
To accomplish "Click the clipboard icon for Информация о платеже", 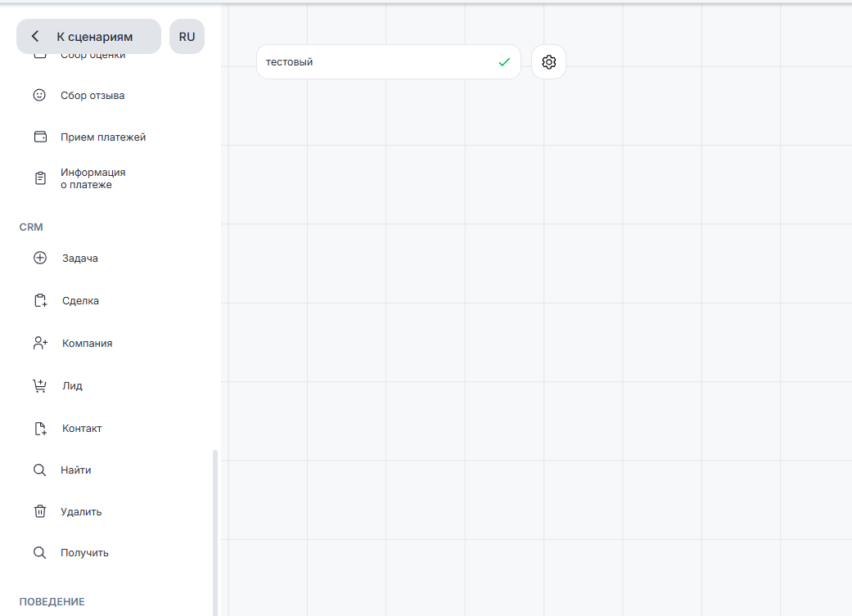I will pos(40,178).
